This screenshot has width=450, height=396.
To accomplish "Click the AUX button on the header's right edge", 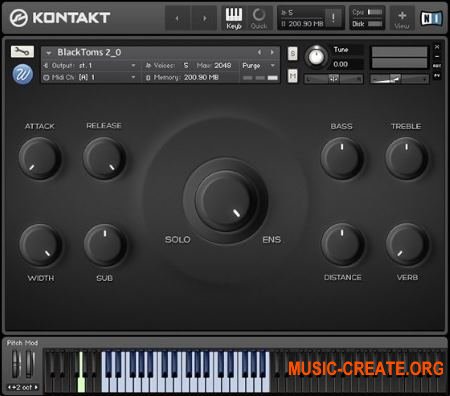I will [437, 66].
